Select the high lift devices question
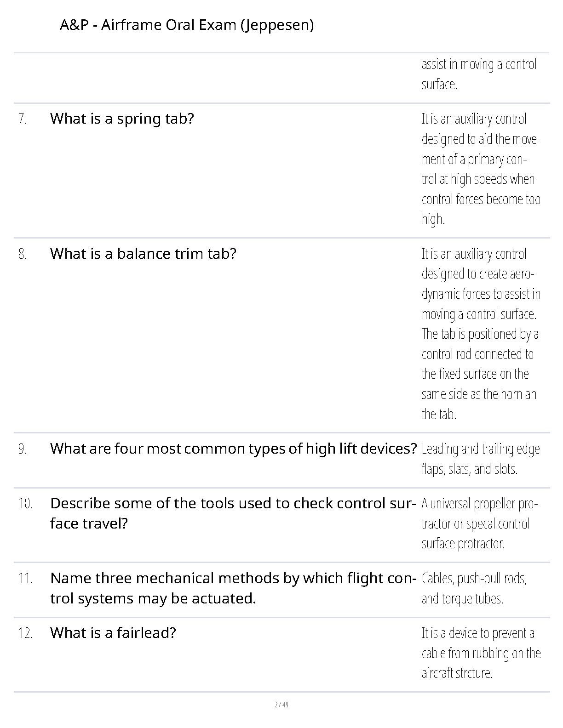Image resolution: width=563 pixels, height=728 pixels. (233, 449)
